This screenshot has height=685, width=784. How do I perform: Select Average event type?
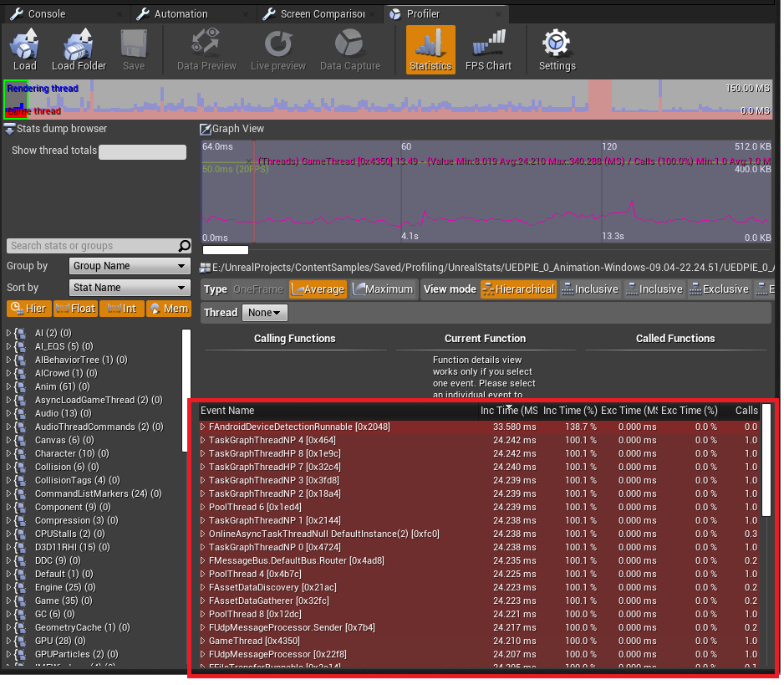318,289
